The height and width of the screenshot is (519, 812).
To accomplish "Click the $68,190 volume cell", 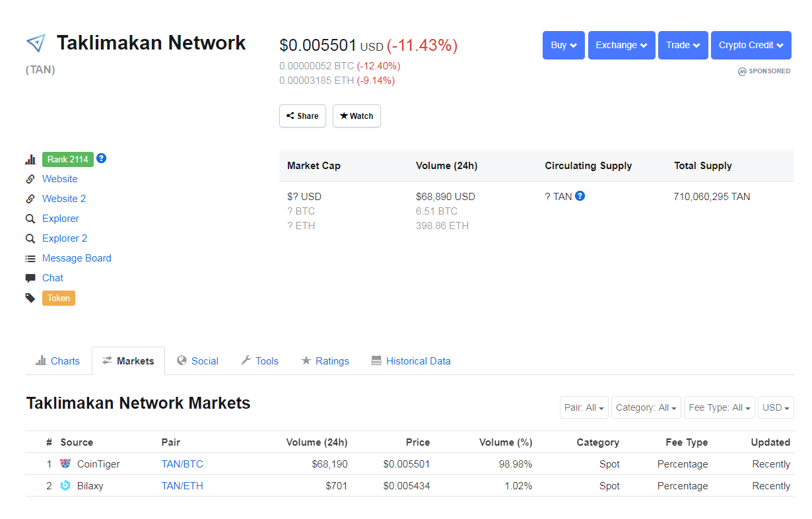I will click(329, 464).
